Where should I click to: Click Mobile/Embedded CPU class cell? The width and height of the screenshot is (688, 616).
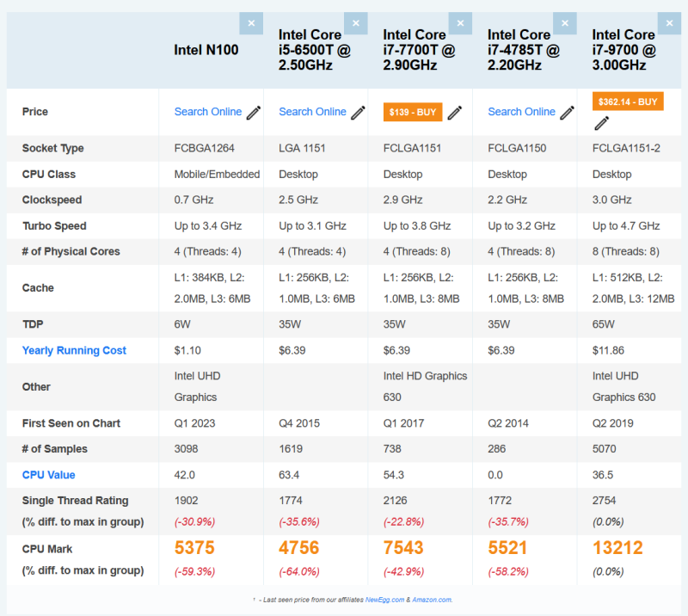217,175
